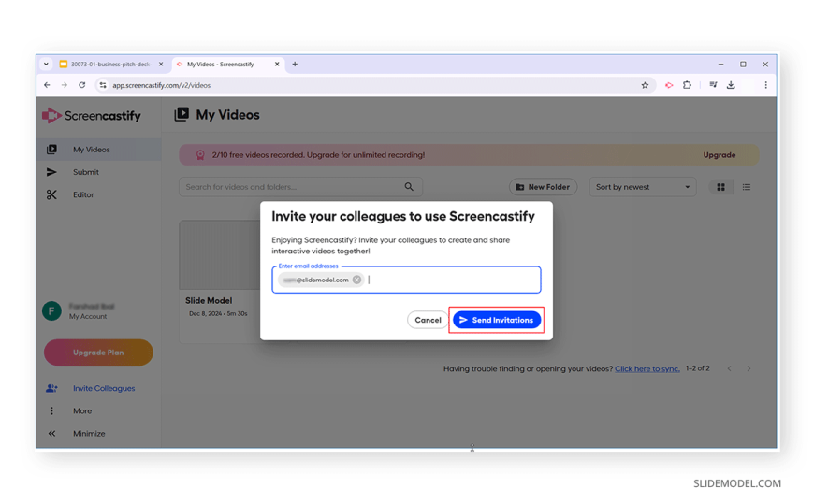Close the My Videos browser tab

277,65
